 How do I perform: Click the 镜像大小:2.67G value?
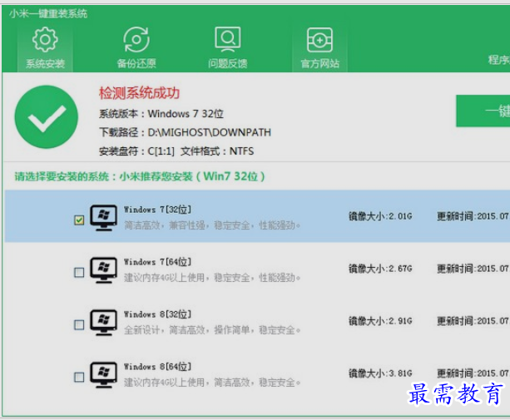[380, 269]
